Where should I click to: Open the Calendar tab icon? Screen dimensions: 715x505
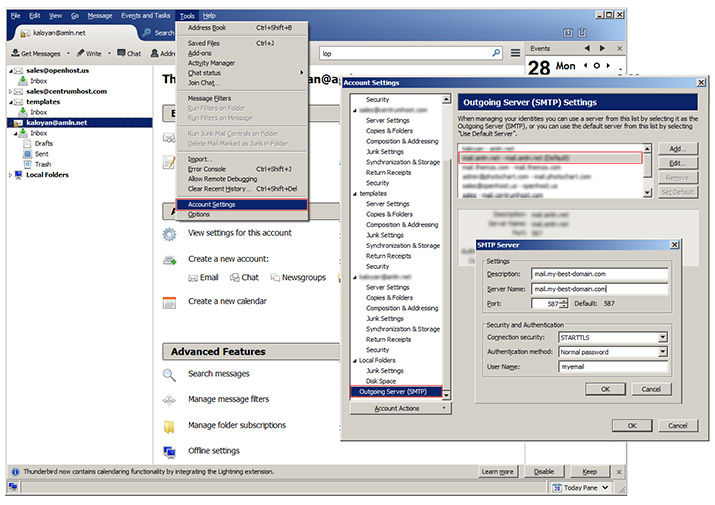[x=568, y=33]
